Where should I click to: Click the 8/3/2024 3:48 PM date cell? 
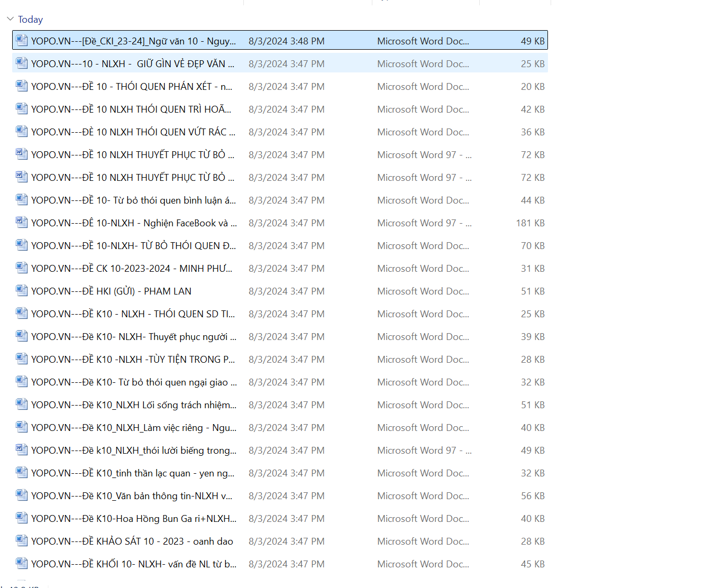click(287, 41)
